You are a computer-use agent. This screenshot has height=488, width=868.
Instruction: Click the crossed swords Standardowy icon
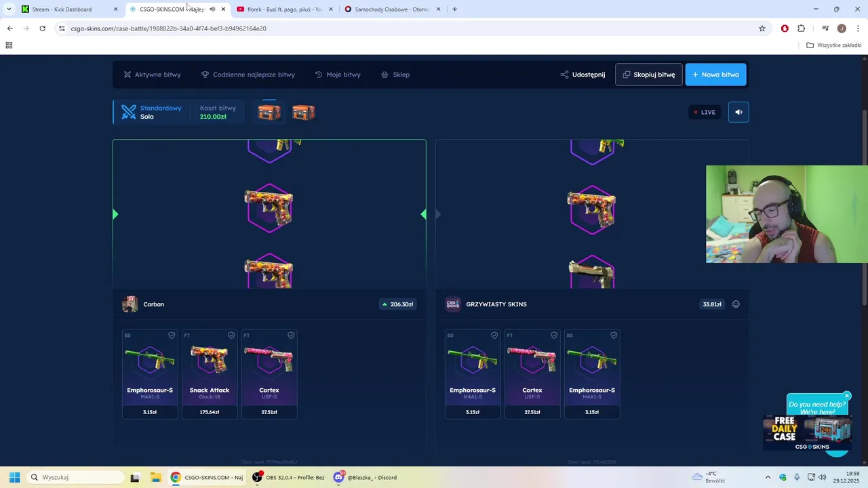pyautogui.click(x=129, y=113)
